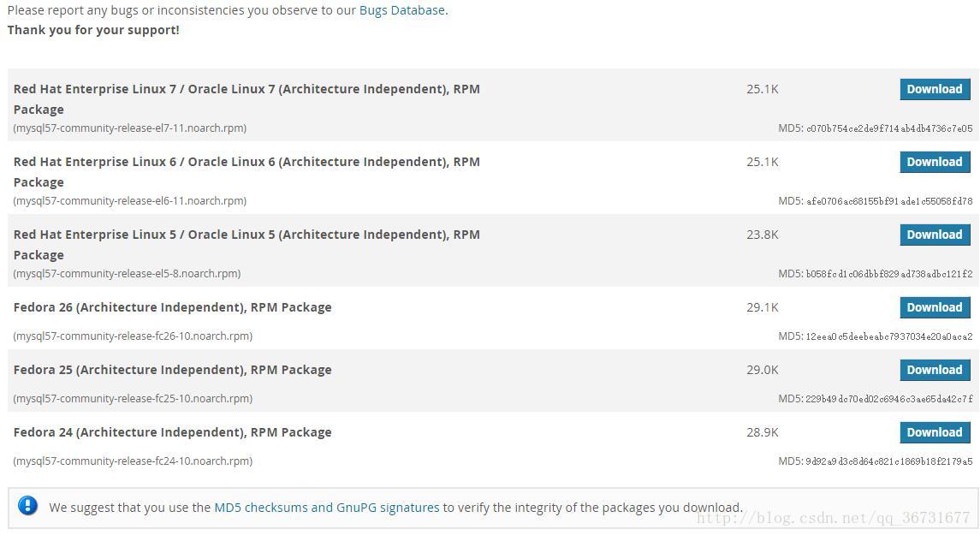Download the Fedora 26 RPM package
This screenshot has width=980, height=535.
click(934, 307)
